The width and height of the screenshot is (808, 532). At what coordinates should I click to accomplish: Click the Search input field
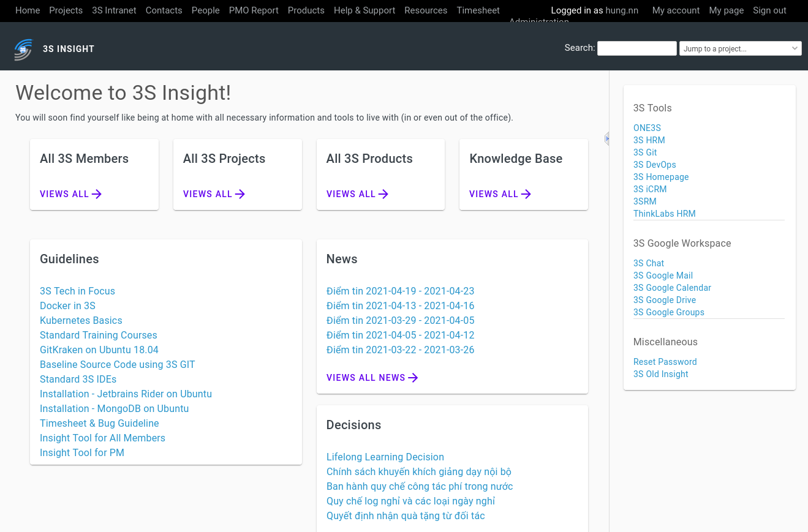point(636,48)
